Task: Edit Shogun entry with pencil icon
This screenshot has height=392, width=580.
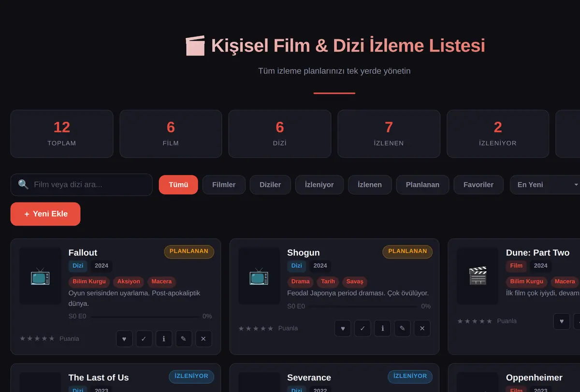Action: (402, 328)
